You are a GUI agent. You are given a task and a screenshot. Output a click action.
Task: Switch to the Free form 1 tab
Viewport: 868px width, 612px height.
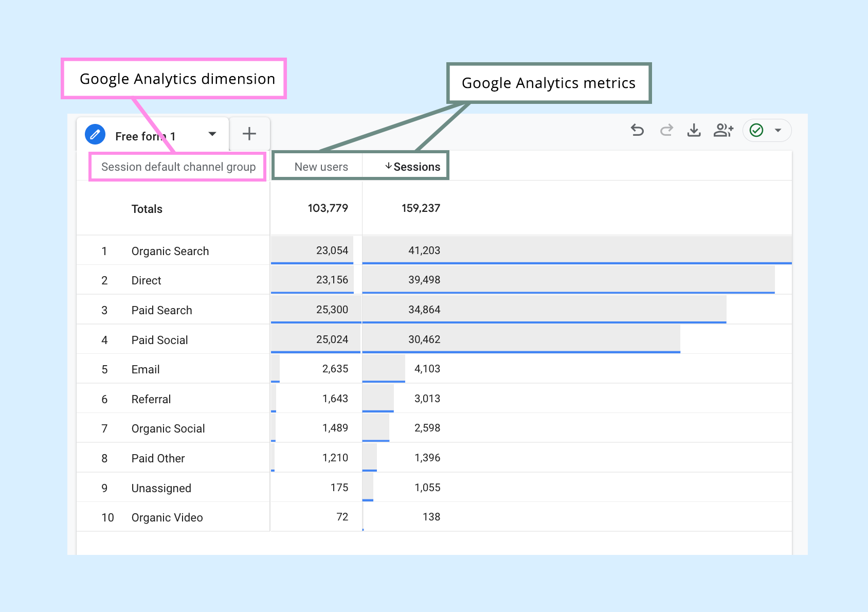click(146, 136)
